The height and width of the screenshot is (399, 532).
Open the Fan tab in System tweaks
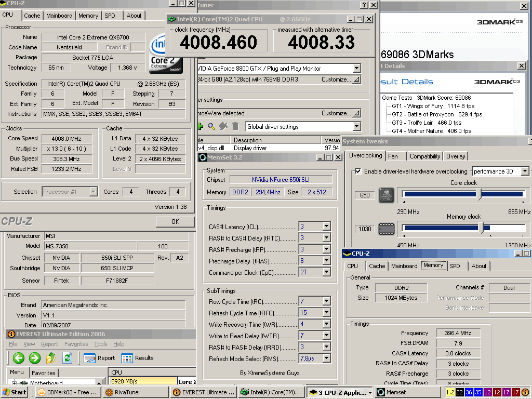(393, 156)
